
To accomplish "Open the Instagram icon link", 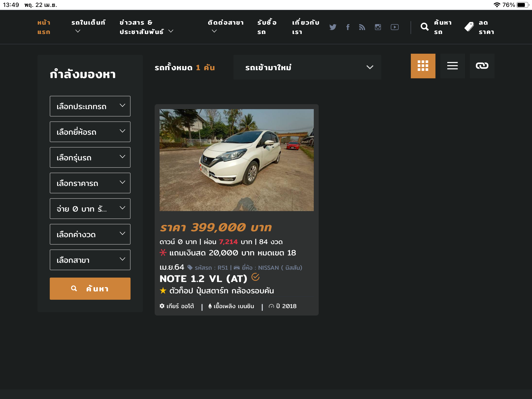I will [x=378, y=27].
